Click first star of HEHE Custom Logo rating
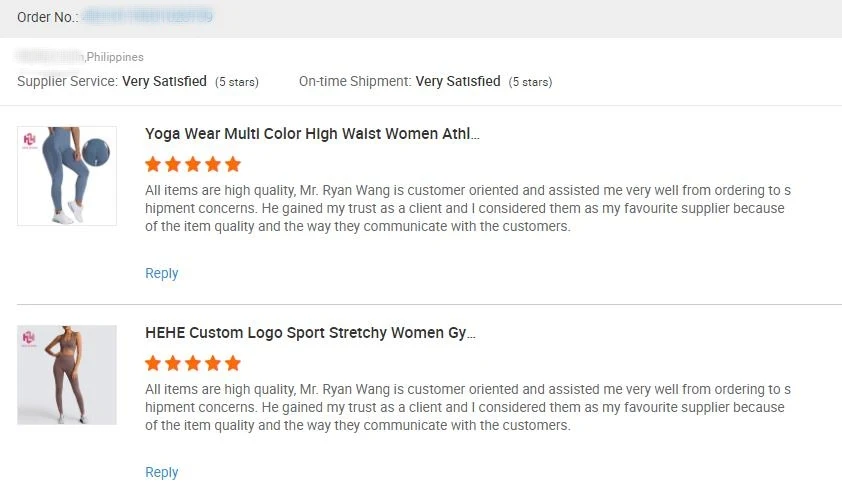Image resolution: width=842 pixels, height=494 pixels. pyautogui.click(x=153, y=363)
